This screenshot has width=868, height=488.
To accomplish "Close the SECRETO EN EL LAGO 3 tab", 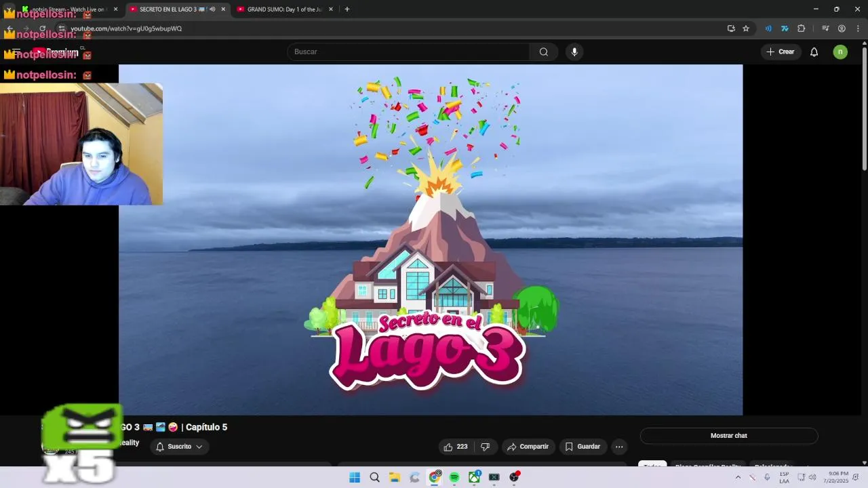I will [223, 9].
